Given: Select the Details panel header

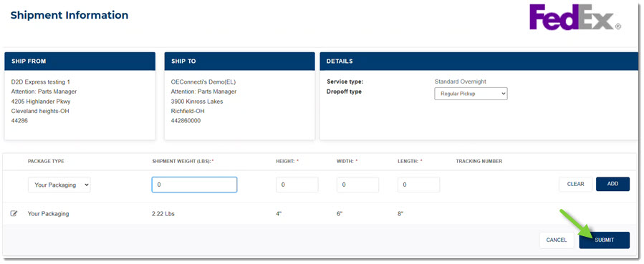Looking at the screenshot, I should (479, 61).
